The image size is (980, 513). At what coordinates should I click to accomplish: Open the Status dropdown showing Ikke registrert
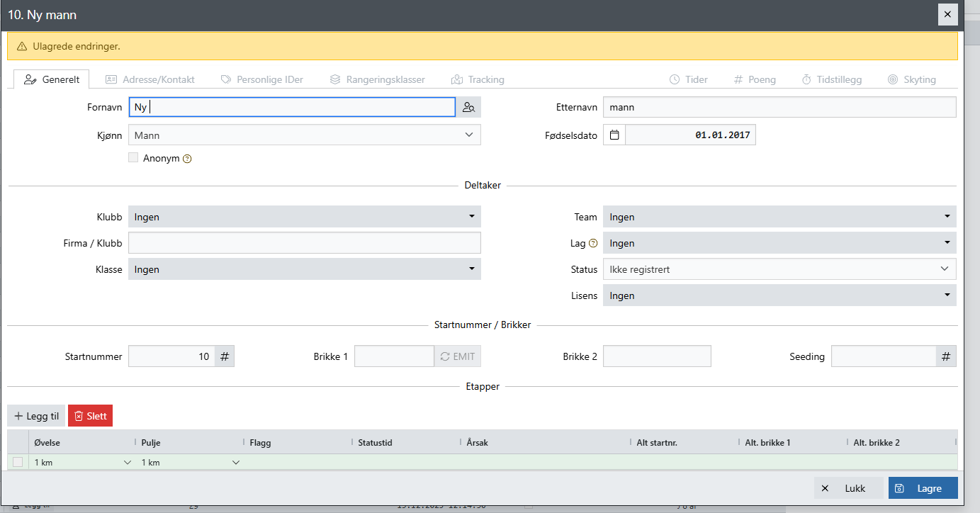[779, 269]
